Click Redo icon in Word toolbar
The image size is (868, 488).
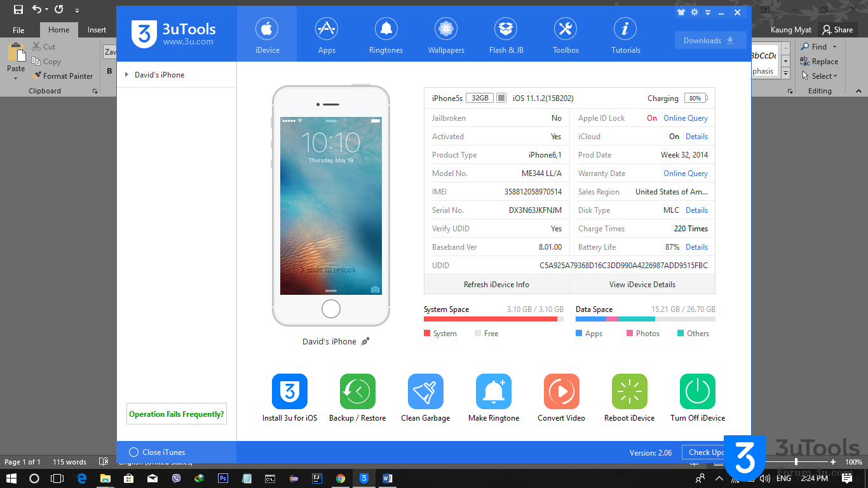59,10
